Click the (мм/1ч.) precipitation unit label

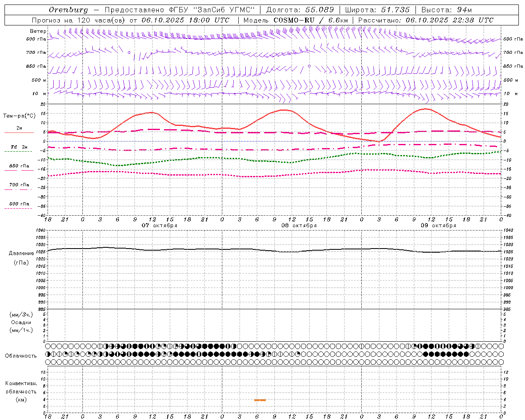click(x=21, y=330)
